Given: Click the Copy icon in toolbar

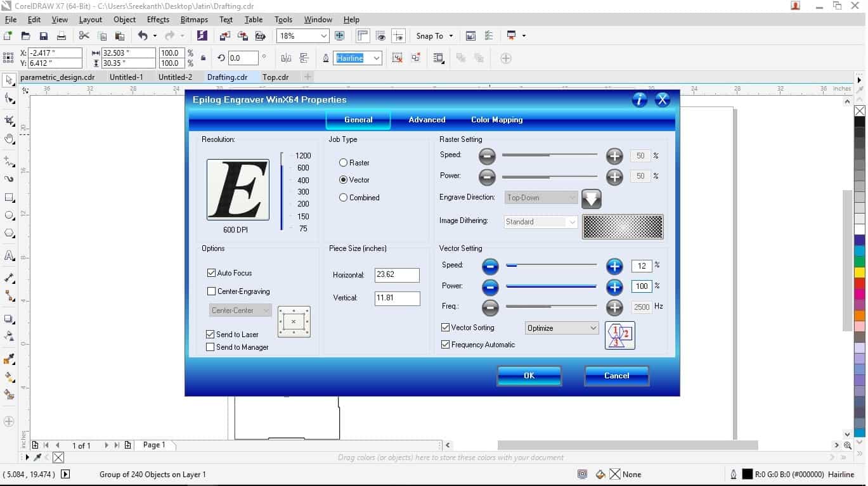Looking at the screenshot, I should pos(102,36).
